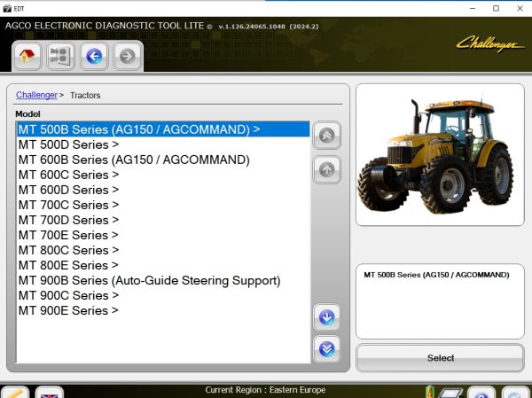Maximize the EDT window
Screen dimensions: 532x398
pyautogui.click(x=496, y=8)
